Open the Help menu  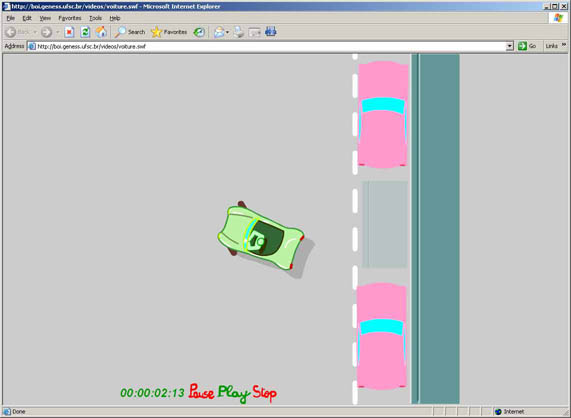pyautogui.click(x=115, y=18)
